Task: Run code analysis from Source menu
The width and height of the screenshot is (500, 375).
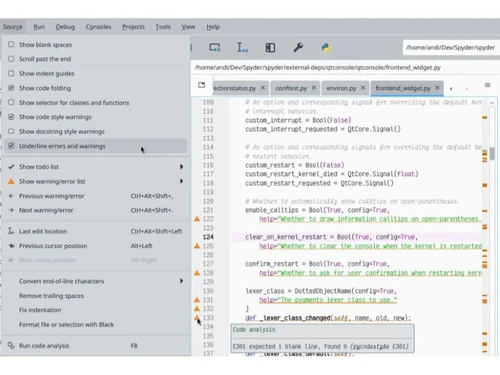Action: (x=96, y=346)
